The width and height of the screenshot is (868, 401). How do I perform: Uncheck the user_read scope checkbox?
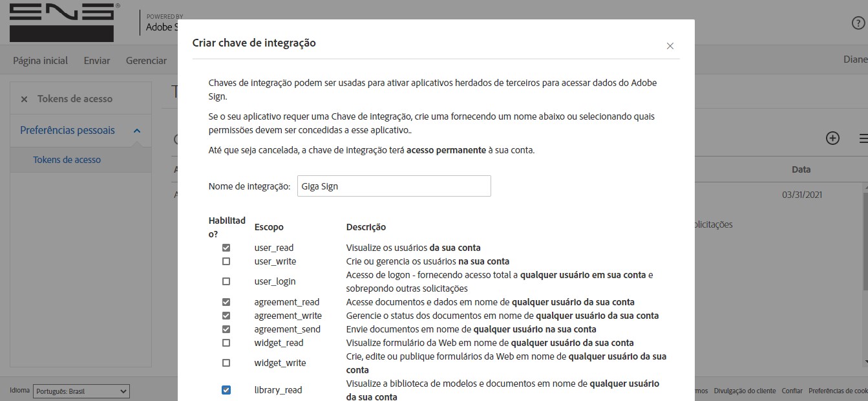coord(226,248)
